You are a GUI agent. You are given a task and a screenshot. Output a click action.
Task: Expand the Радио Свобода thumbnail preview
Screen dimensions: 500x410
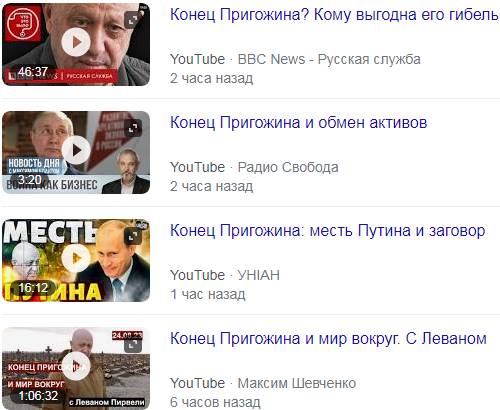point(133,128)
